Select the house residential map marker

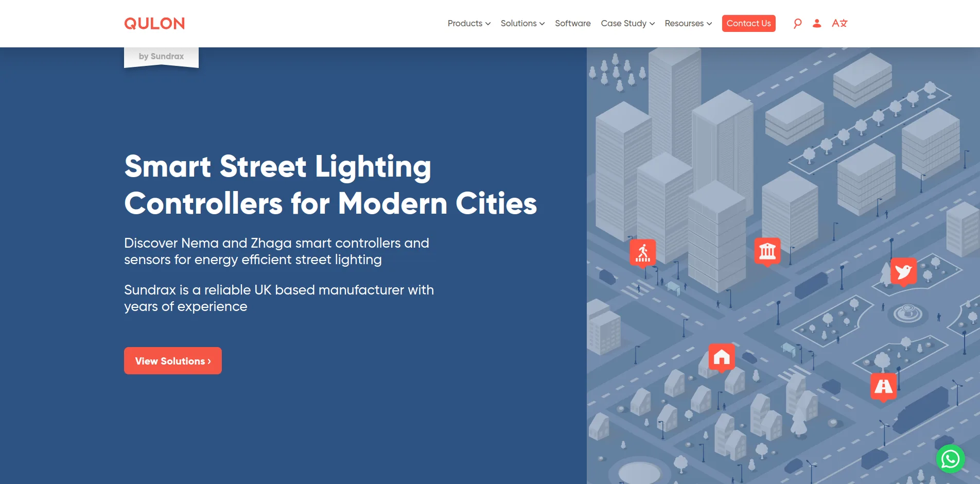tap(722, 357)
